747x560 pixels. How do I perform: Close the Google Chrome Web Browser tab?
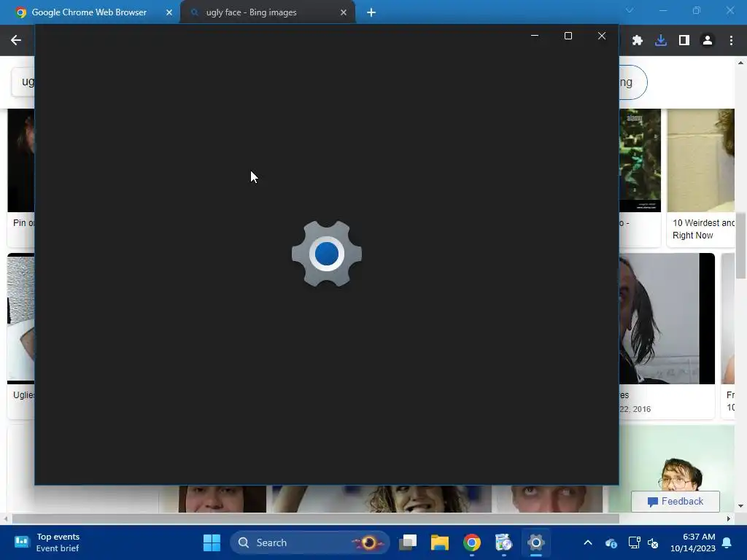(169, 12)
